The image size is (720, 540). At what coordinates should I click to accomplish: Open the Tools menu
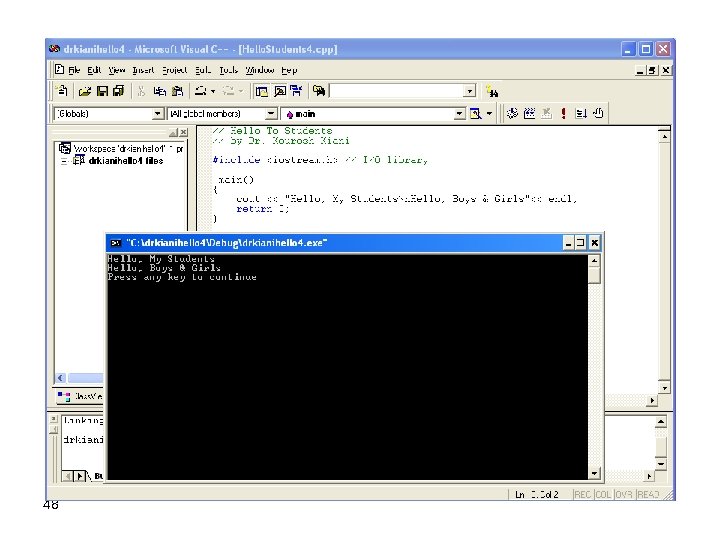tap(228, 70)
